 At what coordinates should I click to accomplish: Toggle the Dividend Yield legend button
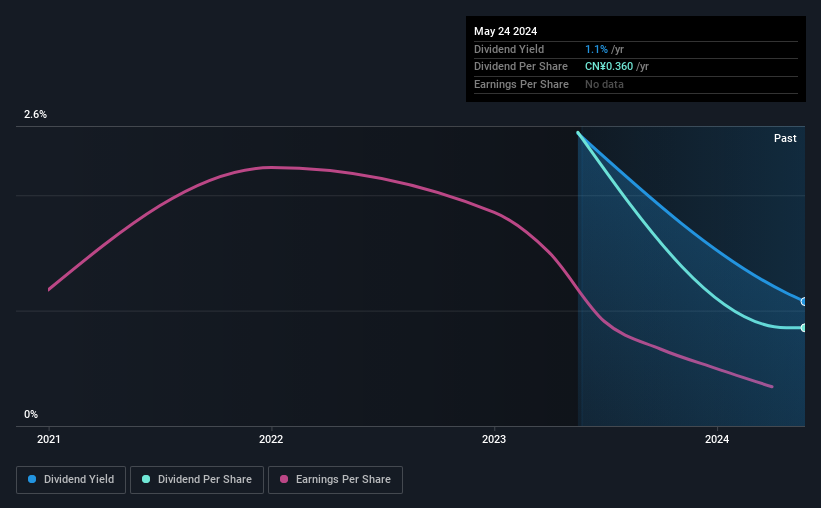click(x=71, y=480)
